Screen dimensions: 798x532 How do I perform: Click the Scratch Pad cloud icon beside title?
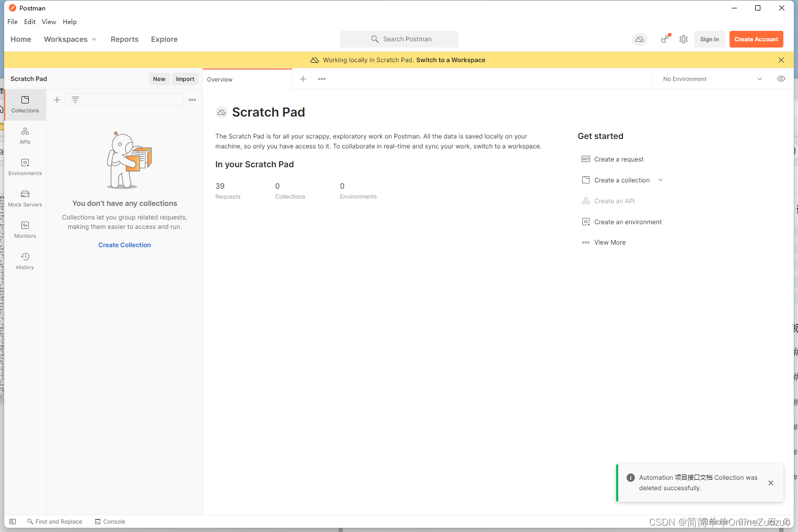[222, 112]
